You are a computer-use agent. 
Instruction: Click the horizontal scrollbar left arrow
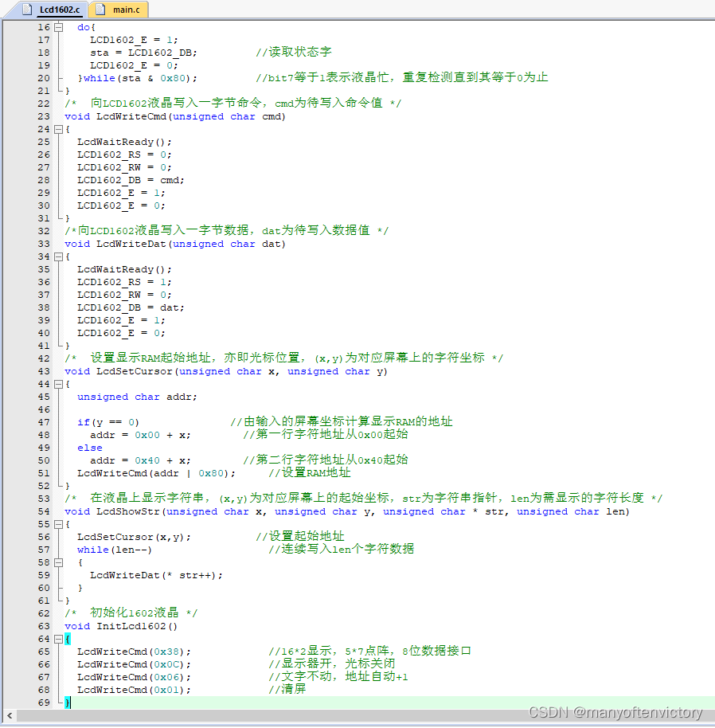[x=10, y=715]
